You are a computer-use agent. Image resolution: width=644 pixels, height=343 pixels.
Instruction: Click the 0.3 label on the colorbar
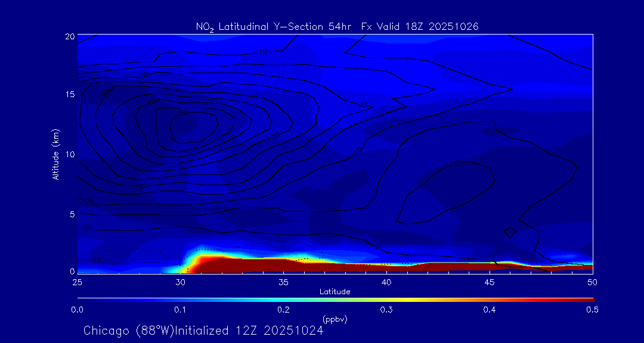click(x=386, y=310)
